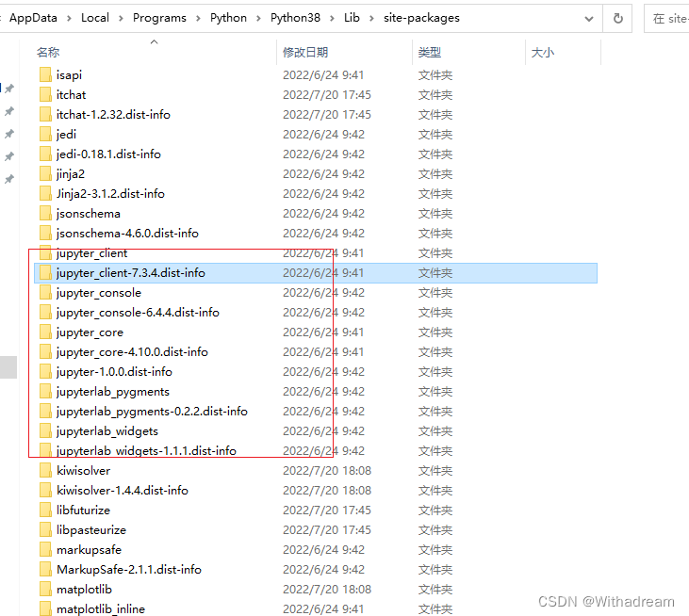Expand the chevron after Lib in path
689x616 pixels.
[371, 18]
